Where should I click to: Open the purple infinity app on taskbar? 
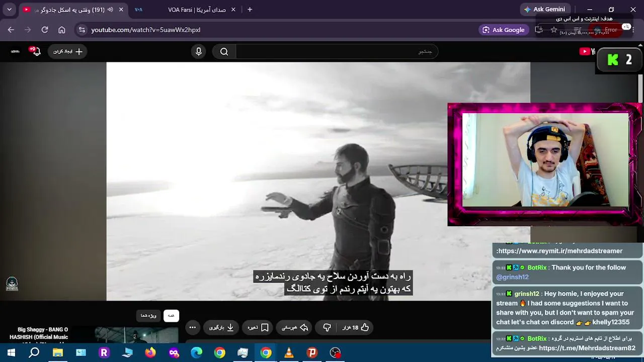(174, 353)
